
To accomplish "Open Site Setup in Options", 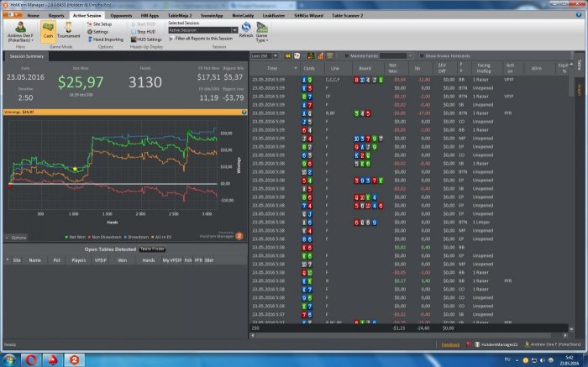I will coord(102,24).
